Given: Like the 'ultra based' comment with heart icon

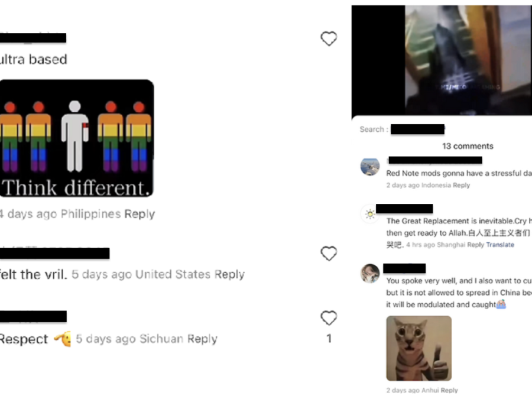Looking at the screenshot, I should 329,38.
